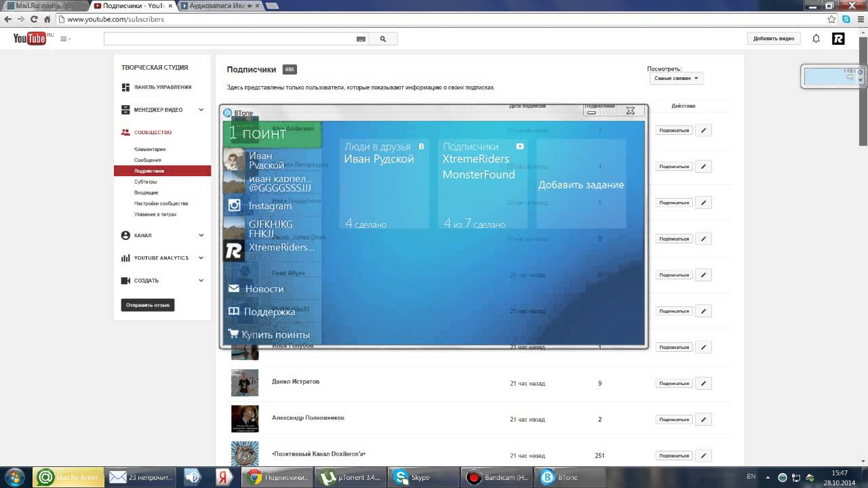Click the Skype extension icon in Chrome
Viewport: 868px width, 488px height.
click(x=846, y=19)
